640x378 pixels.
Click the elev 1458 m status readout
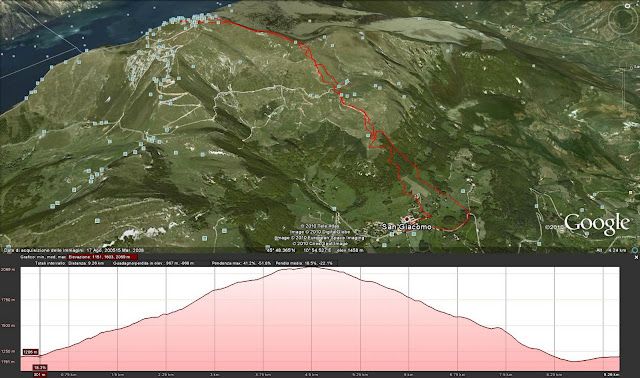pos(351,250)
